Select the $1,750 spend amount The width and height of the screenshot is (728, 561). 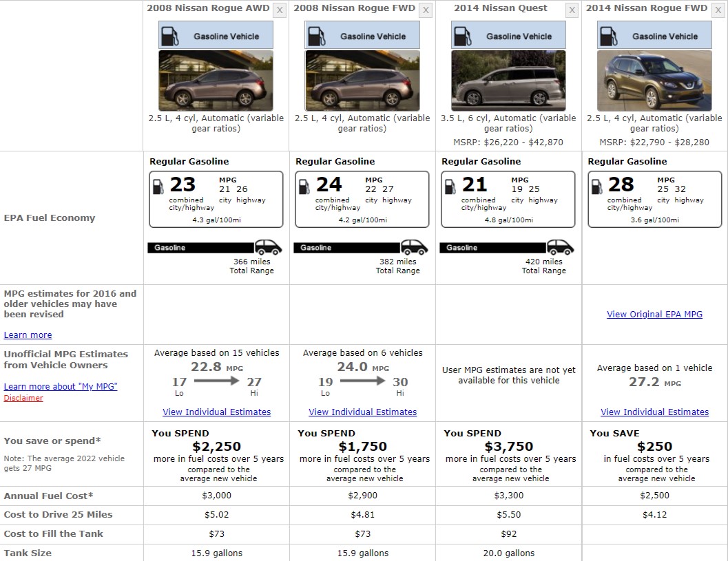(x=362, y=446)
